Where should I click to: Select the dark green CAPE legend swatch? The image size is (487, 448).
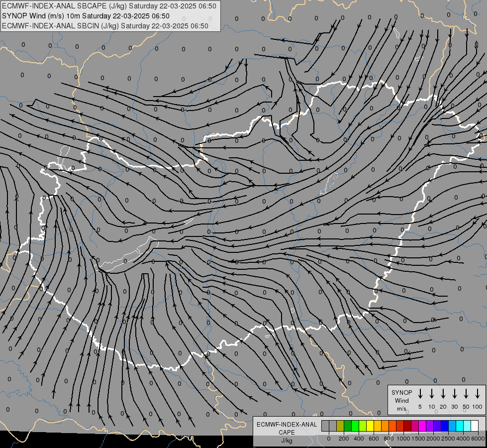click(x=348, y=426)
